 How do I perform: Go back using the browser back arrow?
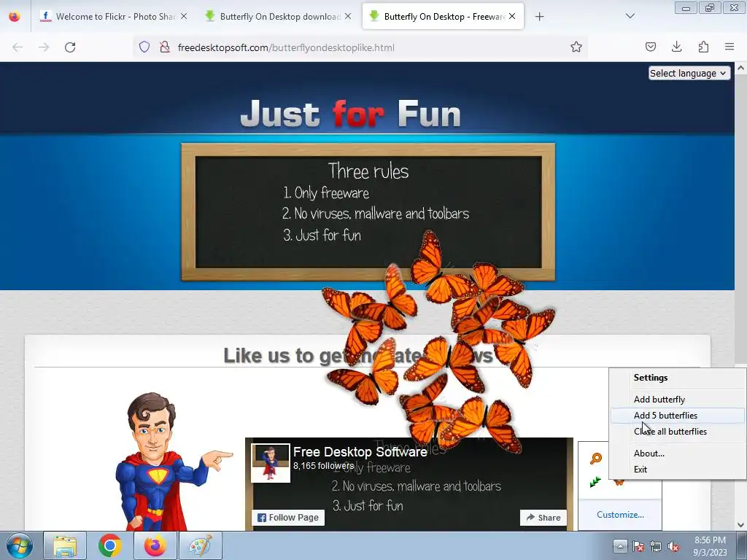point(18,47)
